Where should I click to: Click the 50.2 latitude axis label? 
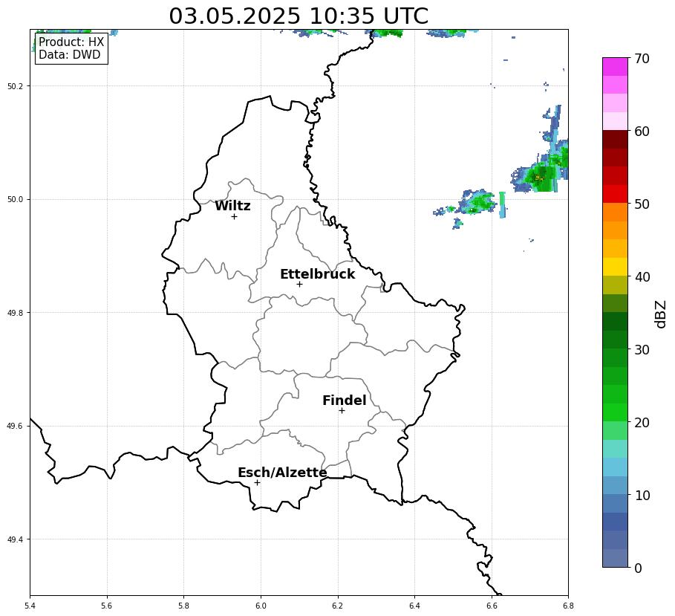(15, 86)
